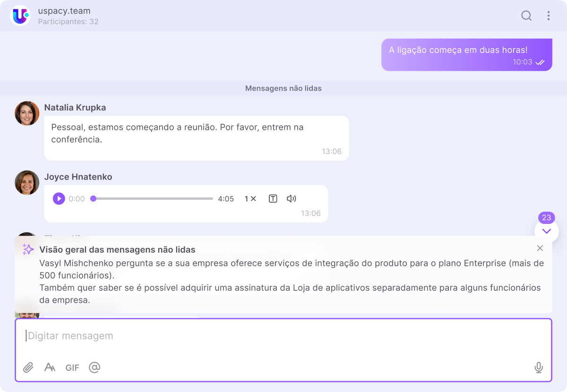
Task: Mute the voice message speaker icon
Action: (x=291, y=199)
